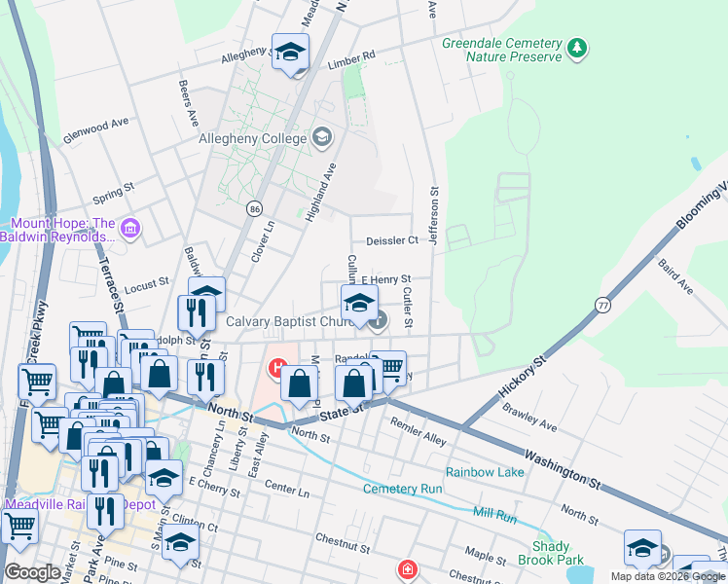Click the Beers Ave label

coord(189,103)
